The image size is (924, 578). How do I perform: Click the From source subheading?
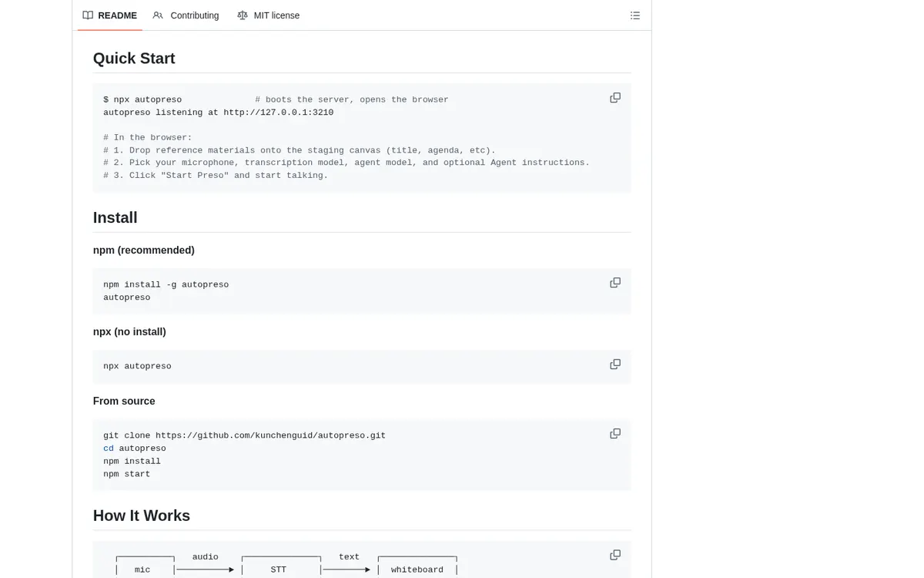(124, 402)
